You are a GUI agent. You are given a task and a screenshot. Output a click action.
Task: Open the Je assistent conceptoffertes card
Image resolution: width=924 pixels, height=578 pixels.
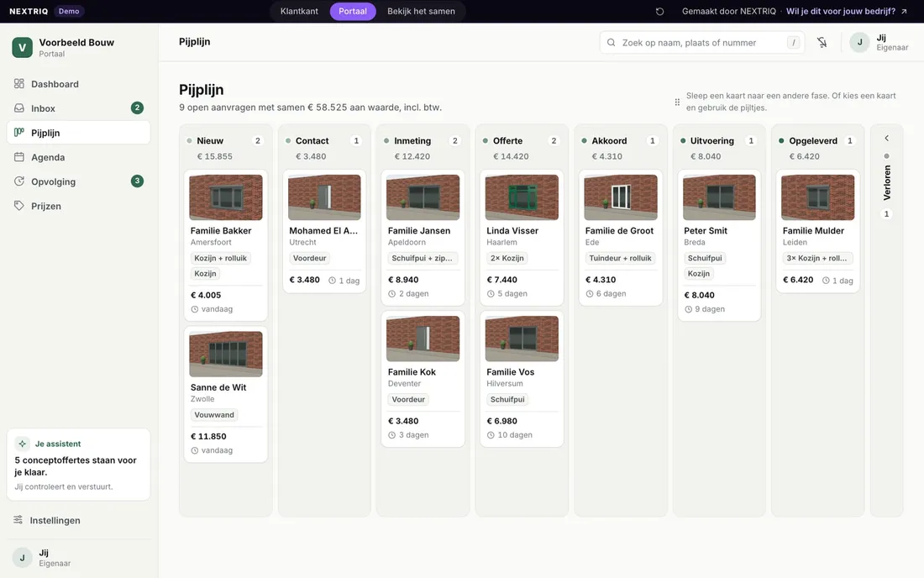coord(78,465)
